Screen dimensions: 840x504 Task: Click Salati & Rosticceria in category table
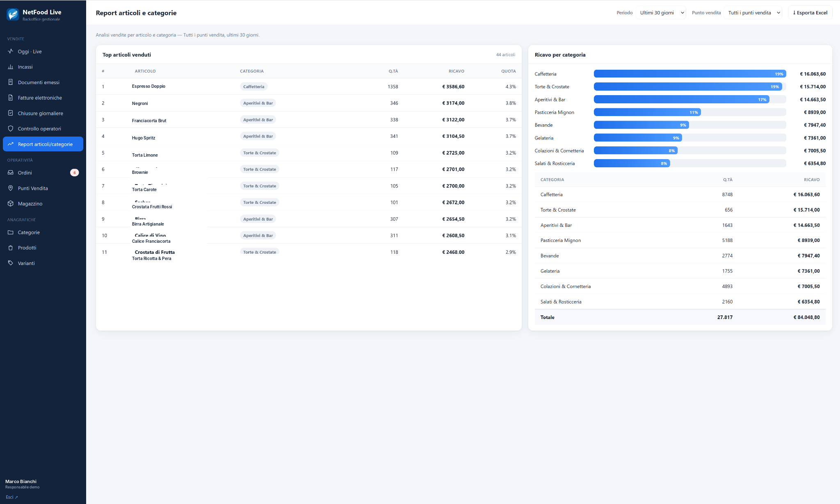point(680,301)
